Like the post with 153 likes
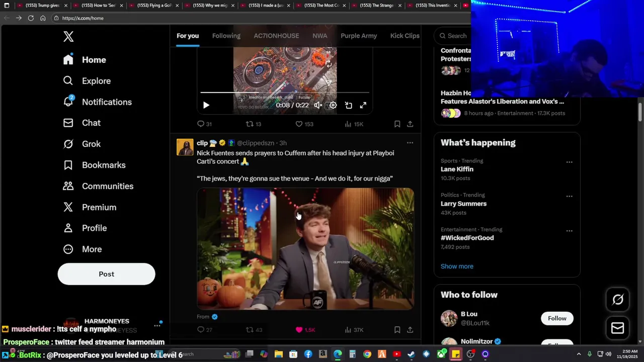The width and height of the screenshot is (644, 362). 304,124
